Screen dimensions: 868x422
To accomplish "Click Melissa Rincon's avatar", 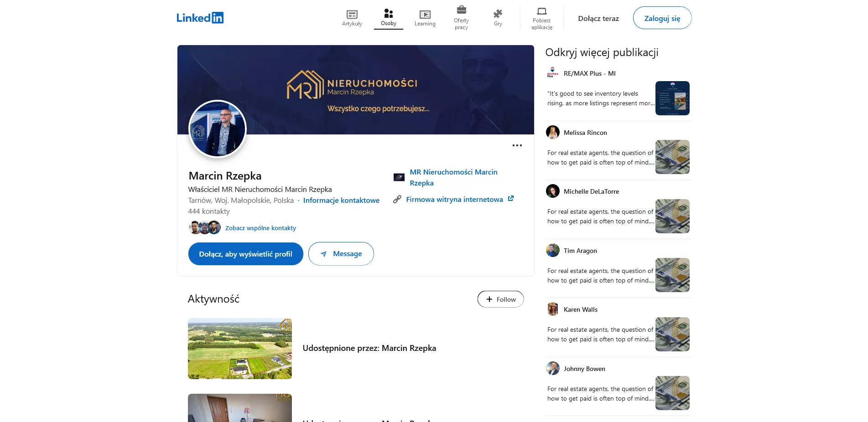I will point(553,132).
